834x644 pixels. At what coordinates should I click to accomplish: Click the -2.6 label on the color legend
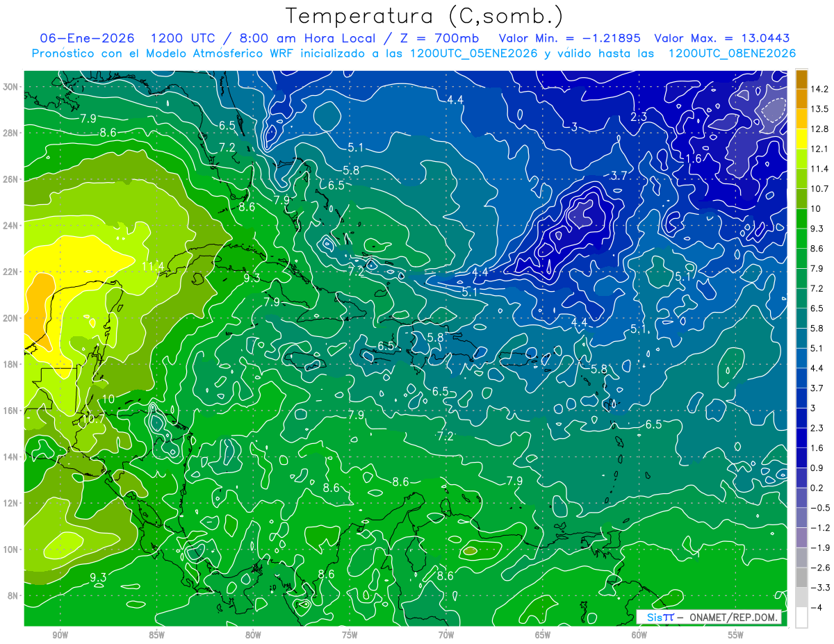(x=819, y=568)
